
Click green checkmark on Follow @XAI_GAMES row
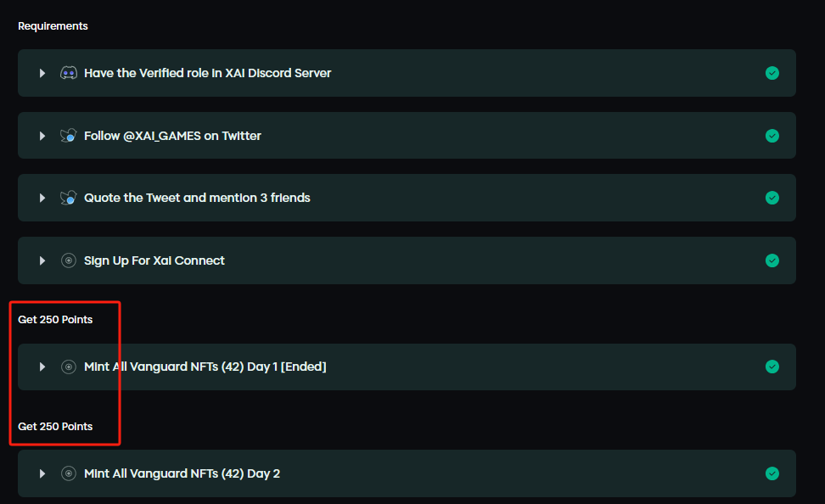772,136
